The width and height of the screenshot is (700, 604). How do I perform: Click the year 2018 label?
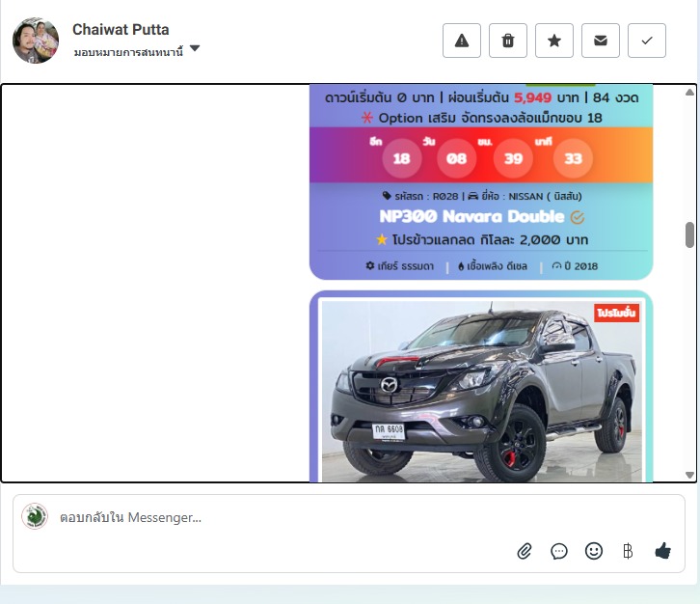pos(575,266)
